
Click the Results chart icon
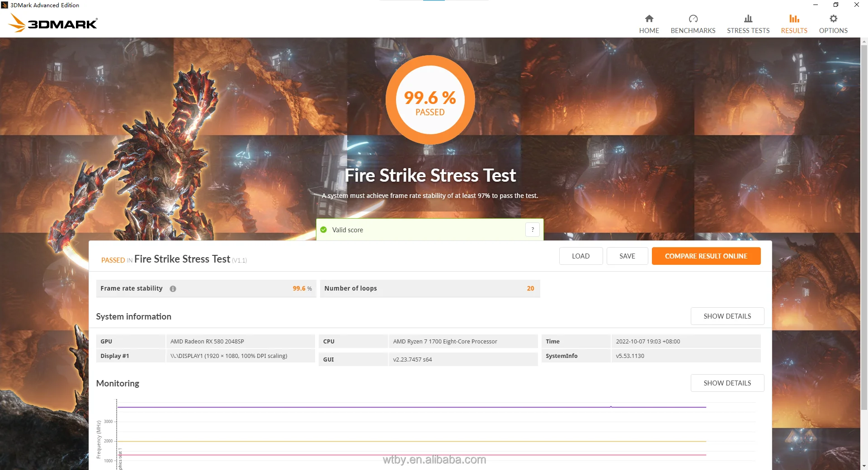[x=794, y=19]
